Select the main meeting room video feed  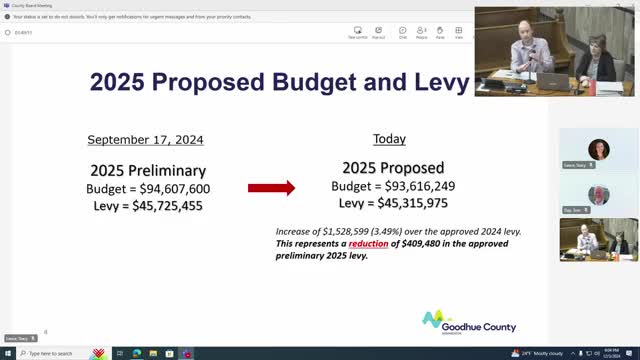[555, 51]
